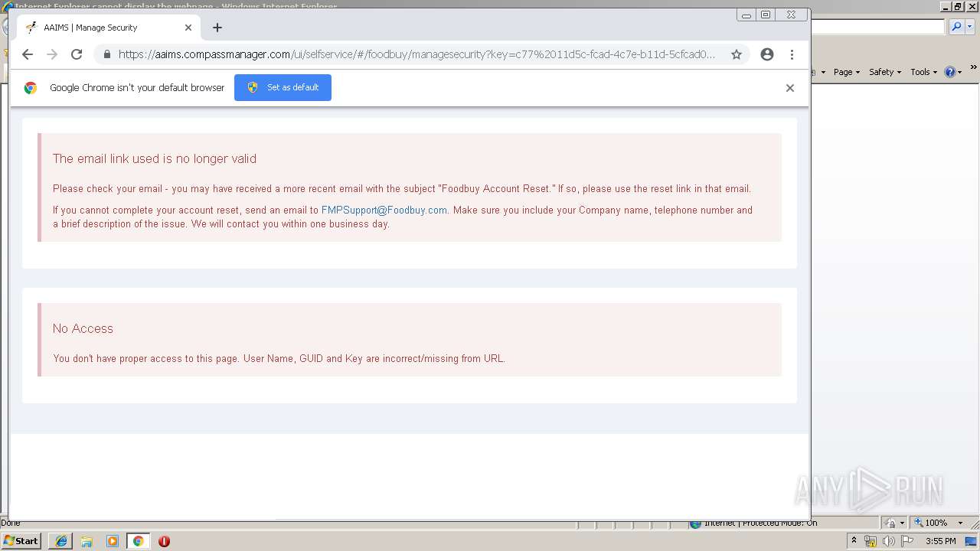This screenshot has width=980, height=551.
Task: Click the Chrome address bar URL
Action: (417, 54)
